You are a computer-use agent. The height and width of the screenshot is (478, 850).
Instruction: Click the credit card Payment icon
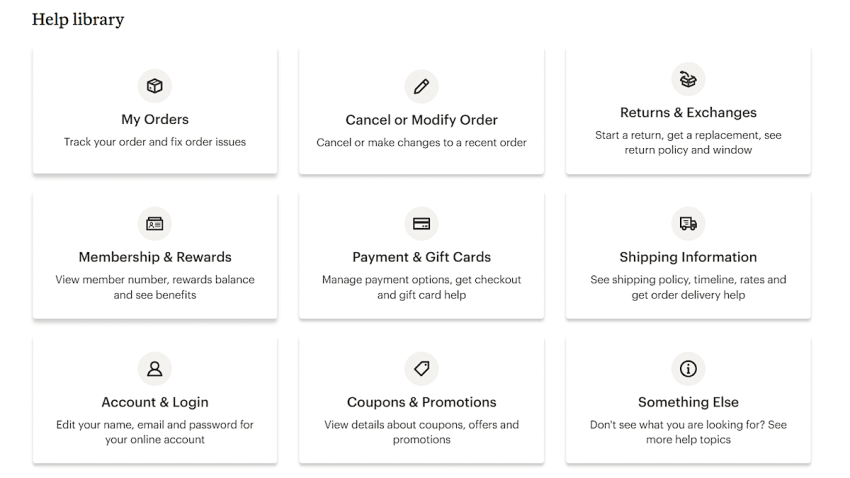pyautogui.click(x=421, y=224)
